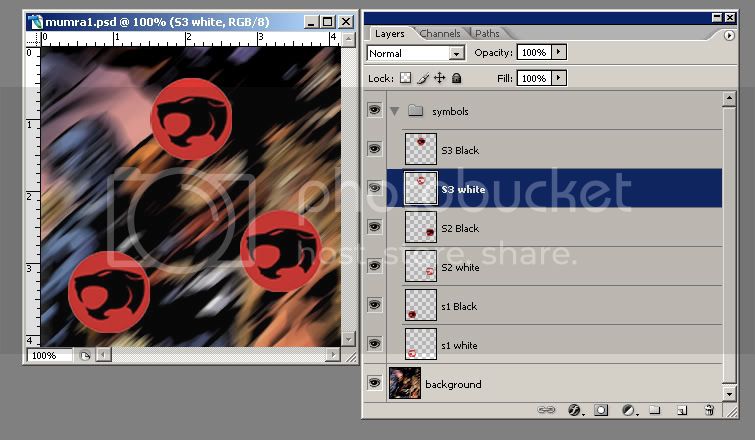Click the Create new layer icon
This screenshot has height=440, width=755.
681,410
